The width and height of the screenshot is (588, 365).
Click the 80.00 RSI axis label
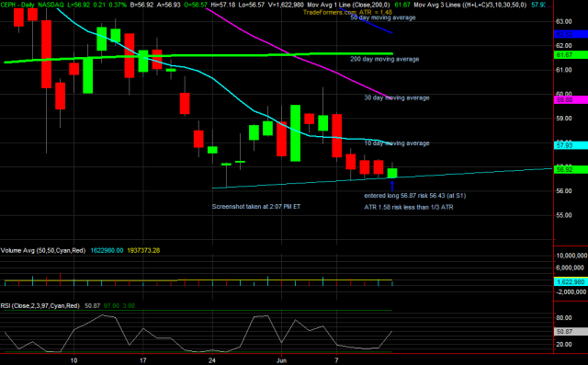pos(564,318)
